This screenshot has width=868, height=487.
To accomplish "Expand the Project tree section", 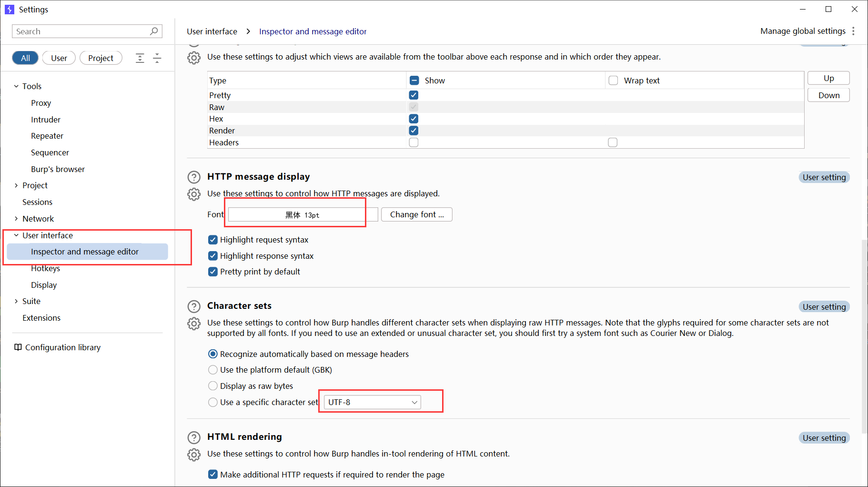I will [x=16, y=185].
